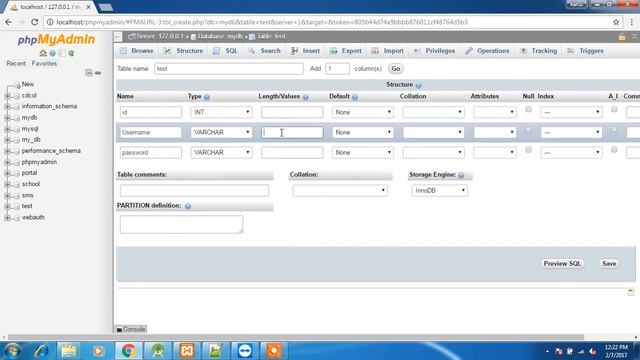Click the page settings lock icon
Screen dimensions: 640x360
pyautogui.click(x=622, y=37)
